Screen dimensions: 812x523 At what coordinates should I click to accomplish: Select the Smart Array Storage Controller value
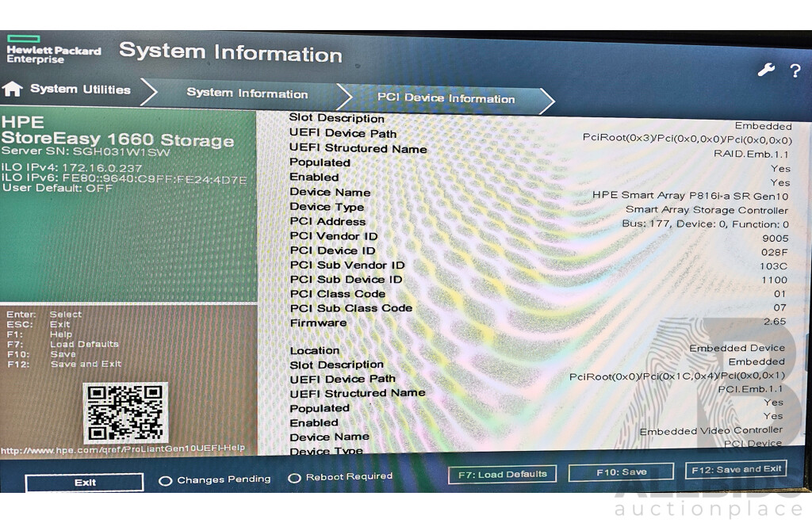707,209
